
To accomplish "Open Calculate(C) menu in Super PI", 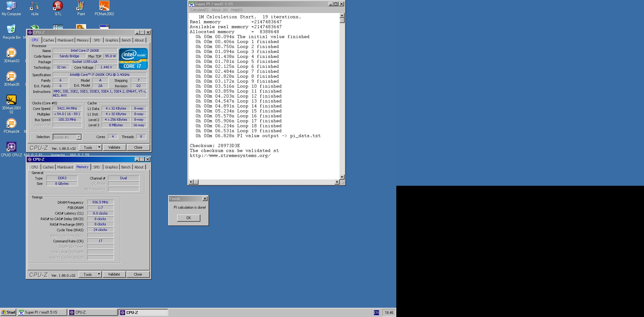I will [199, 10].
